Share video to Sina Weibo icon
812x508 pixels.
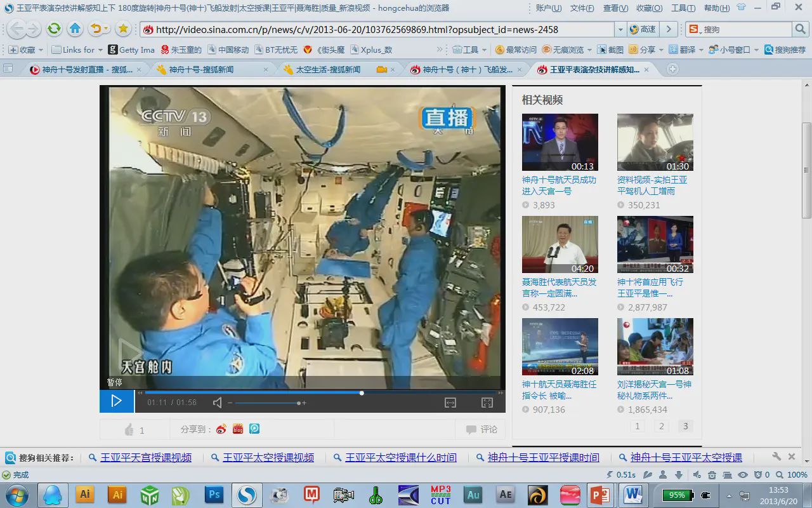[x=221, y=429]
